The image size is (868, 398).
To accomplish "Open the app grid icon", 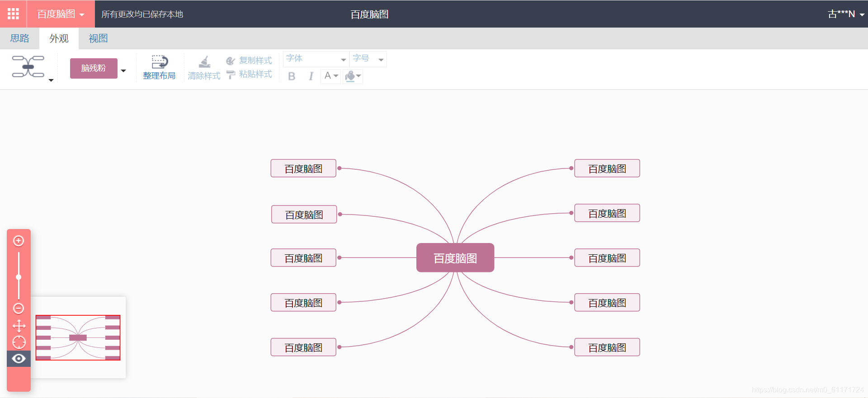I will (x=13, y=14).
